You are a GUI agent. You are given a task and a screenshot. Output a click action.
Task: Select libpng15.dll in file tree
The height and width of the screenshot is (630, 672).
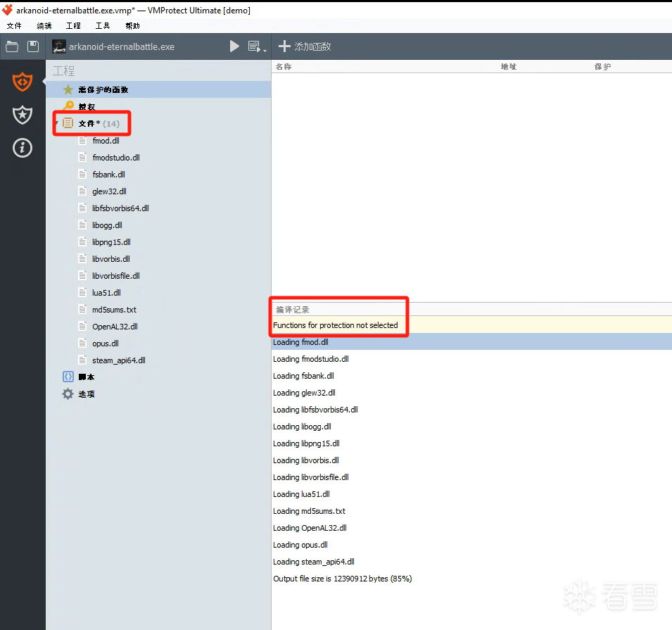pos(111,242)
